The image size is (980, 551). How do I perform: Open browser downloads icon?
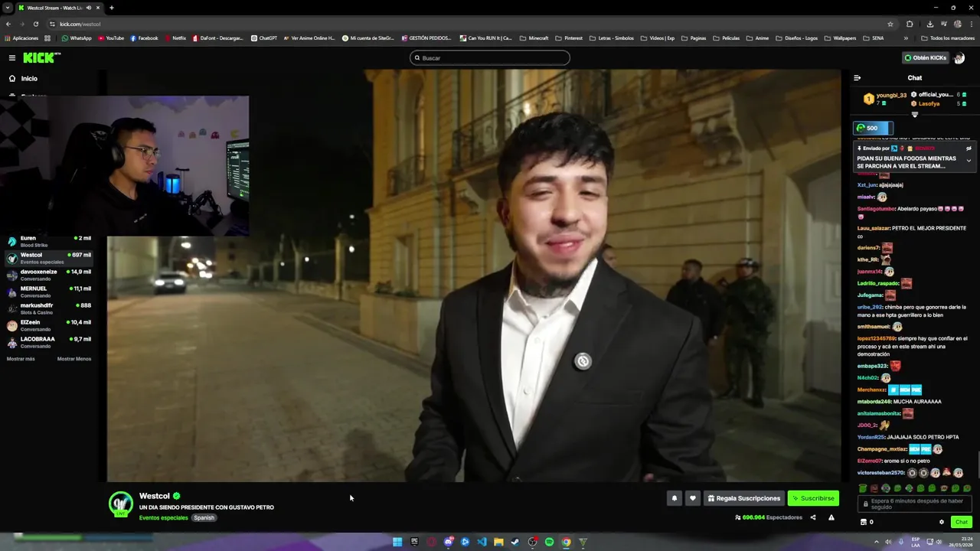tap(929, 24)
